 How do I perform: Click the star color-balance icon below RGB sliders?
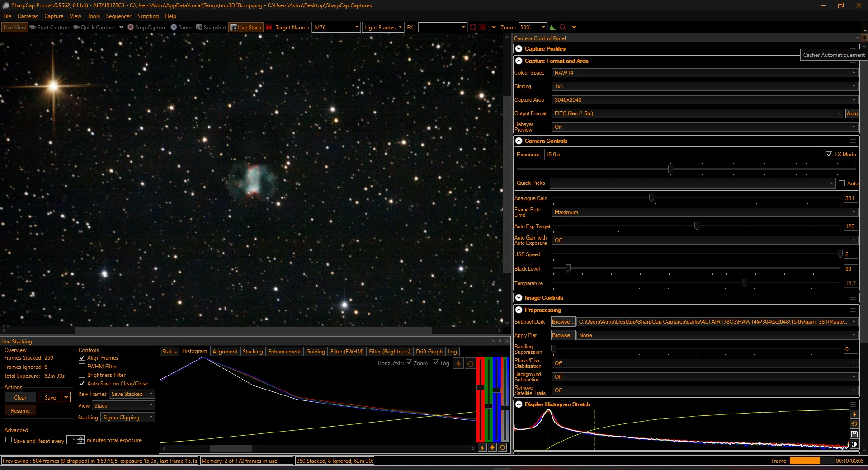click(492, 447)
